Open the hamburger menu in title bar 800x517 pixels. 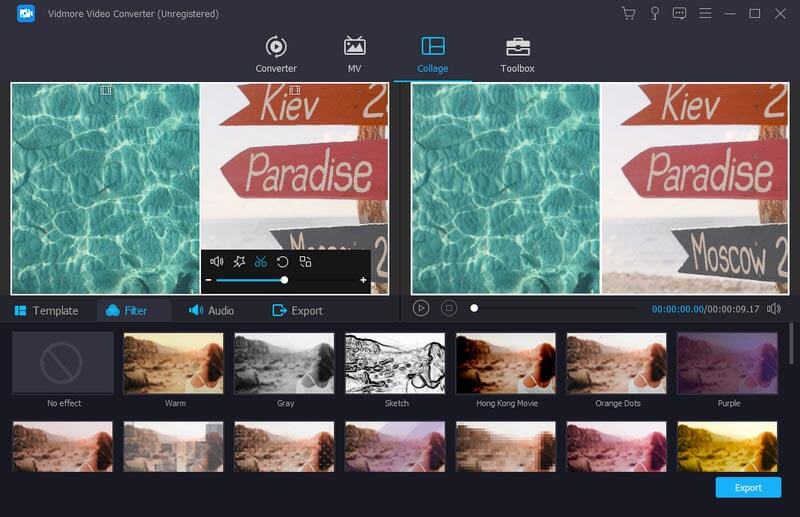[705, 14]
